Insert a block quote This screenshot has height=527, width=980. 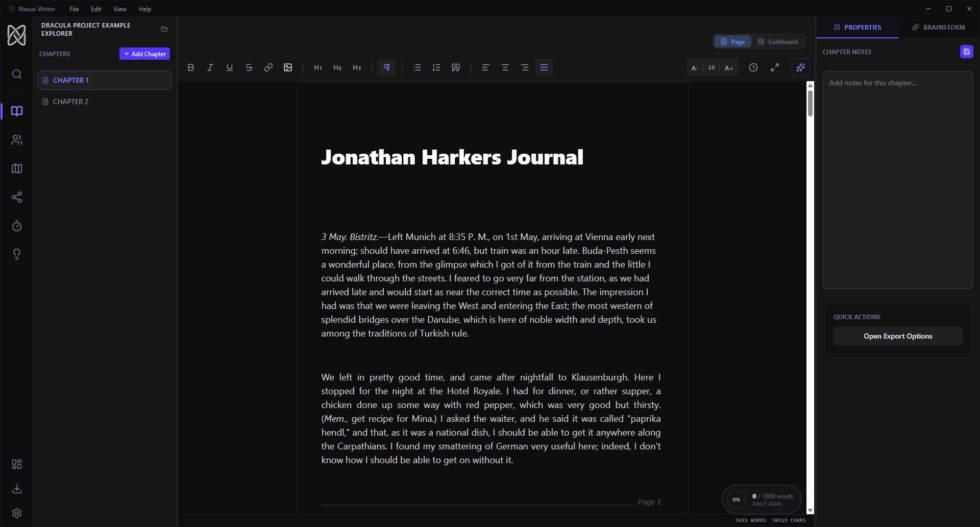[x=456, y=67]
